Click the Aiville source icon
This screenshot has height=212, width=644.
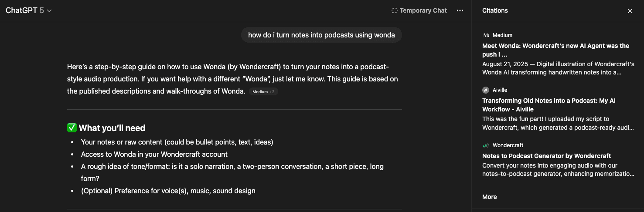486,90
